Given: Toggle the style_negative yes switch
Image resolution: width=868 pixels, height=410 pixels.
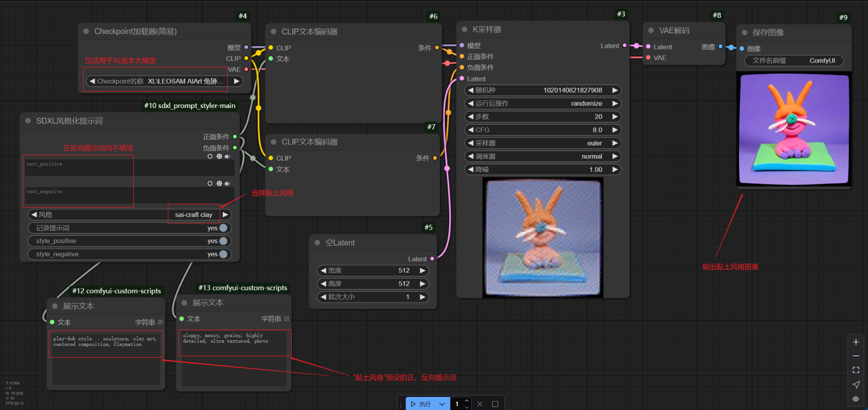Looking at the screenshot, I should (223, 254).
